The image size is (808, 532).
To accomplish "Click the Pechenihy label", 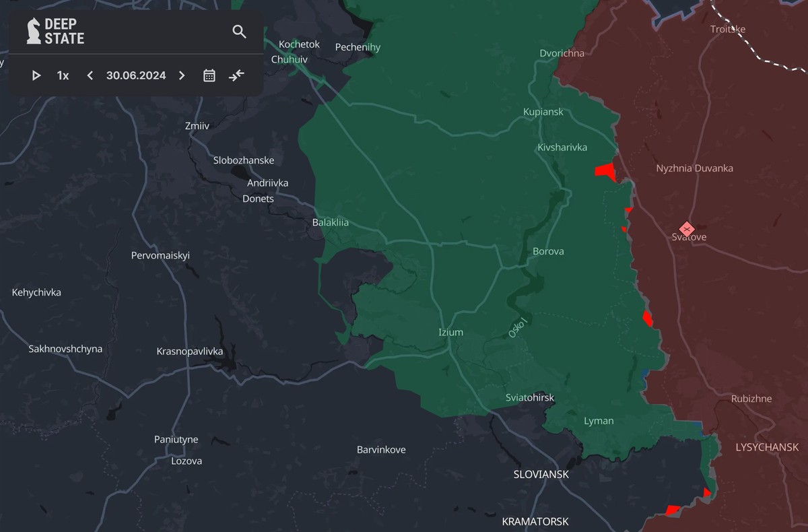I will (358, 47).
